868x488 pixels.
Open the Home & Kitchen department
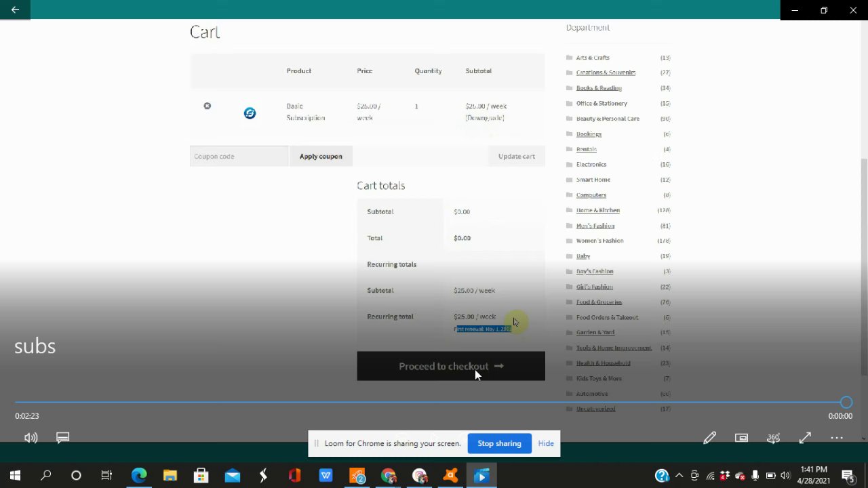click(x=598, y=210)
